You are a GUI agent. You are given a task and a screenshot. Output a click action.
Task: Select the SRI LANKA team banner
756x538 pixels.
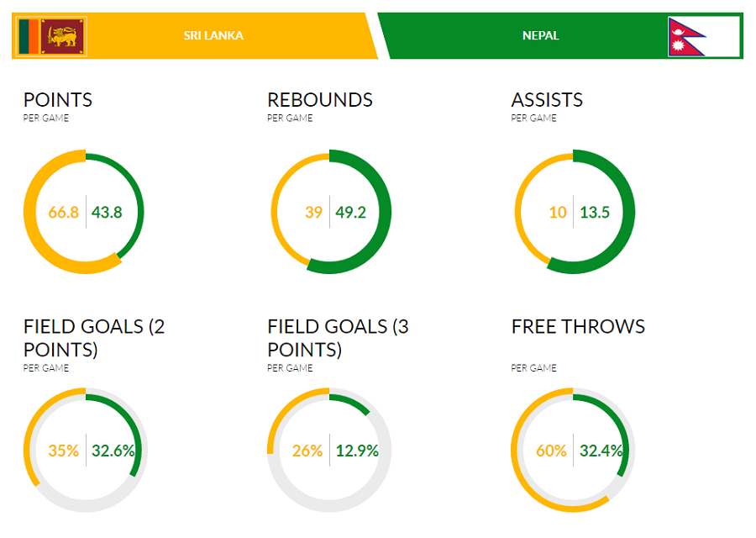pyautogui.click(x=213, y=36)
